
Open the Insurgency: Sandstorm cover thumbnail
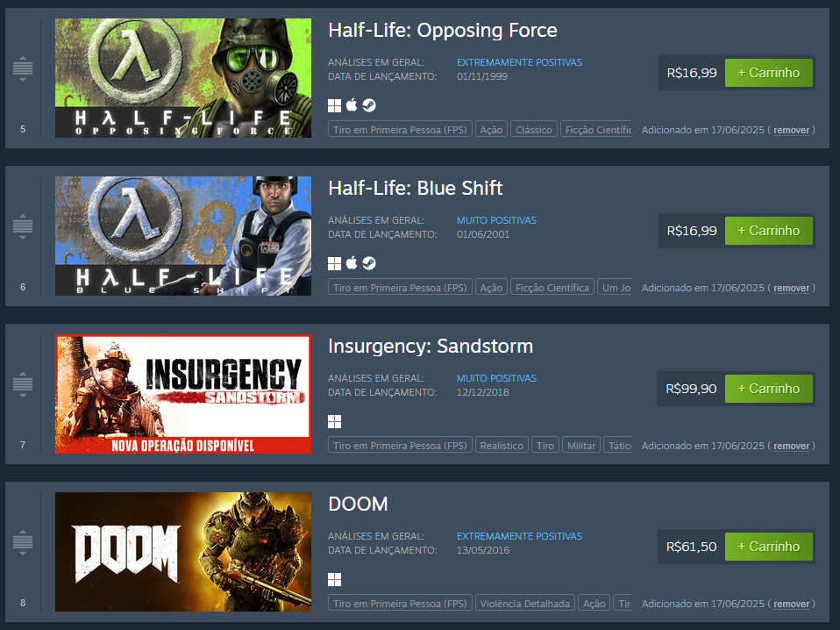183,394
